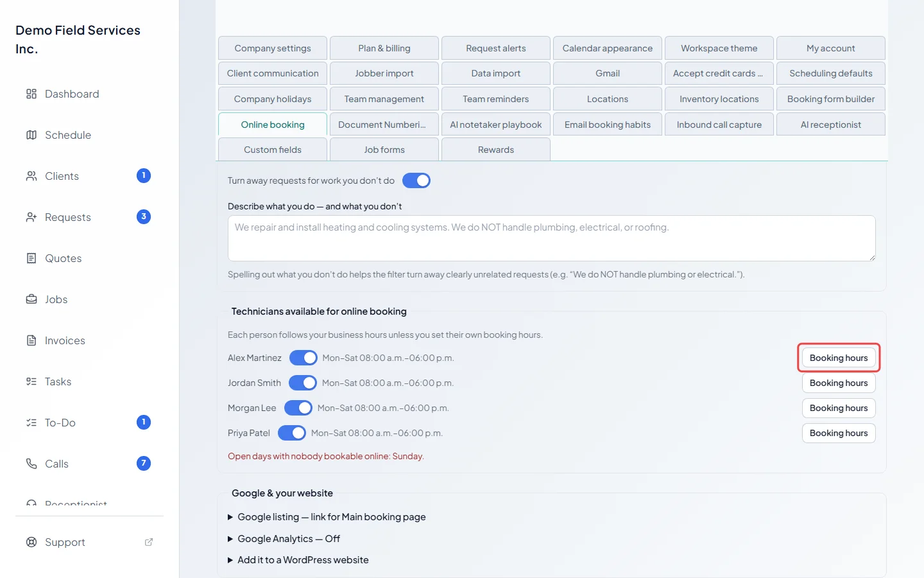The height and width of the screenshot is (578, 924).
Task: Click the Support external link icon
Action: (149, 542)
